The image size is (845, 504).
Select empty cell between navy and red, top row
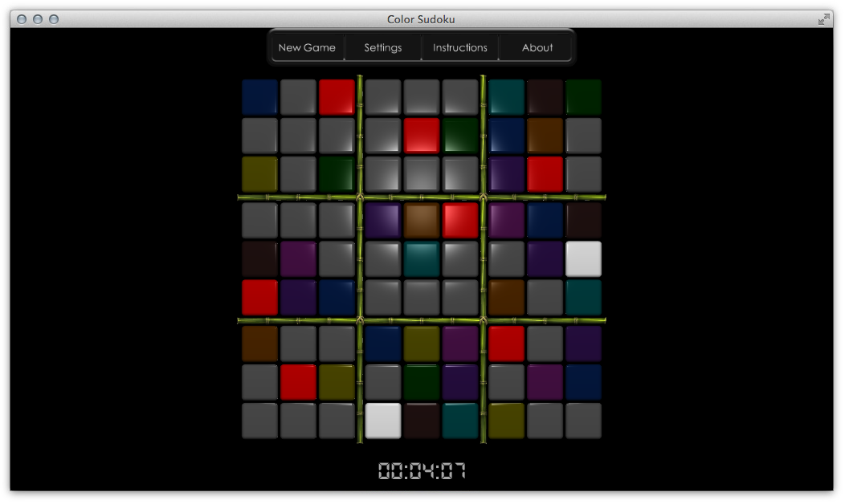click(x=298, y=97)
